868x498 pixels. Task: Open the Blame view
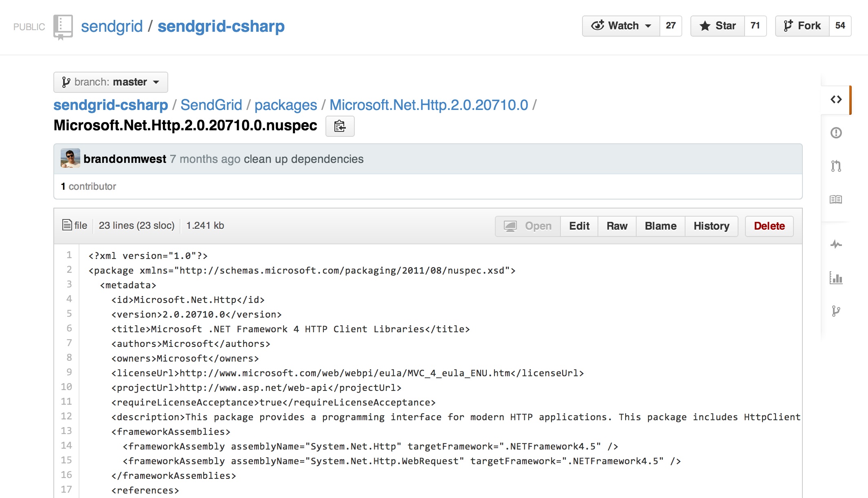tap(661, 226)
